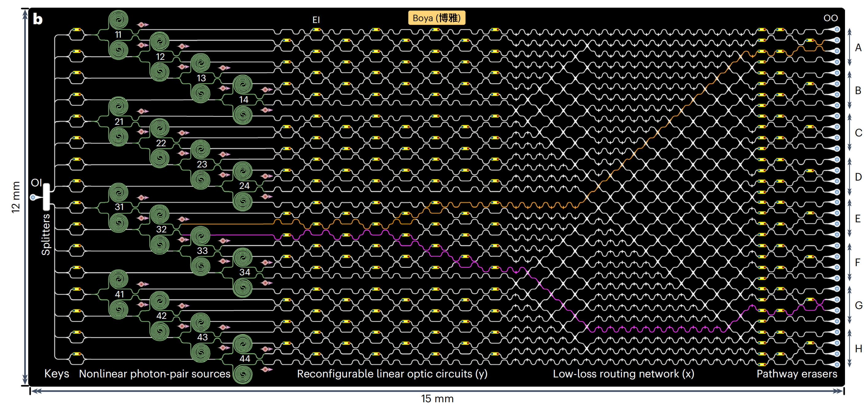Click the OO label at top right
The image size is (868, 413).
pos(830,18)
